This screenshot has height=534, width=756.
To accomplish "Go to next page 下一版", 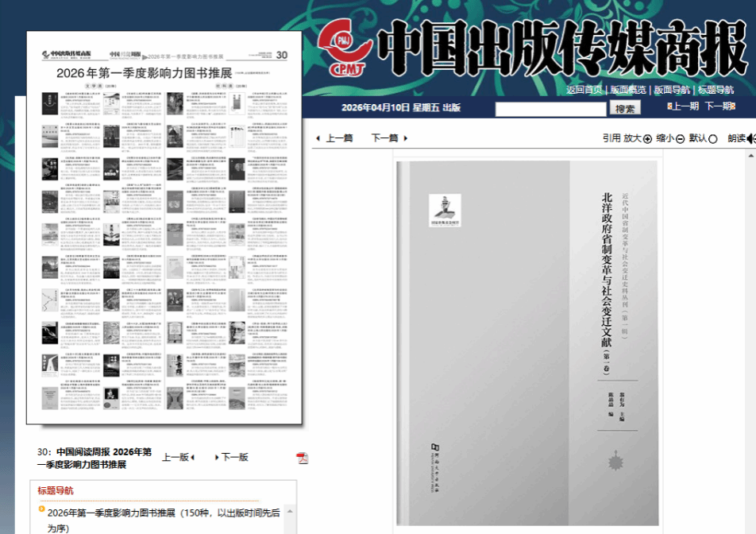I will tap(233, 457).
